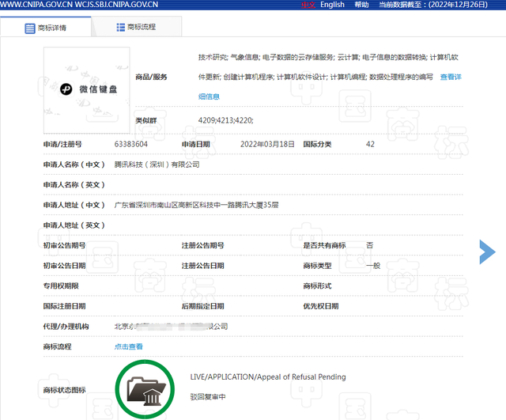Select the 申请/注册号 label
The image size is (506, 420).
pyautogui.click(x=62, y=144)
